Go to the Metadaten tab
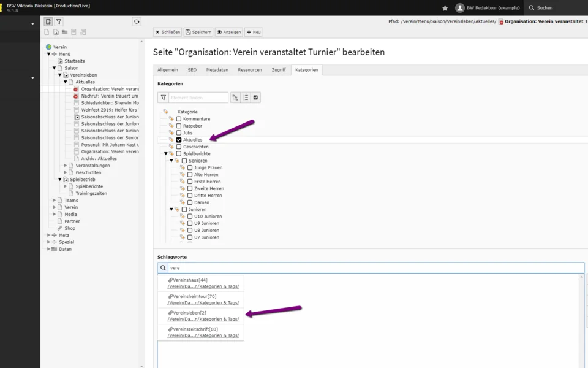 pyautogui.click(x=217, y=70)
